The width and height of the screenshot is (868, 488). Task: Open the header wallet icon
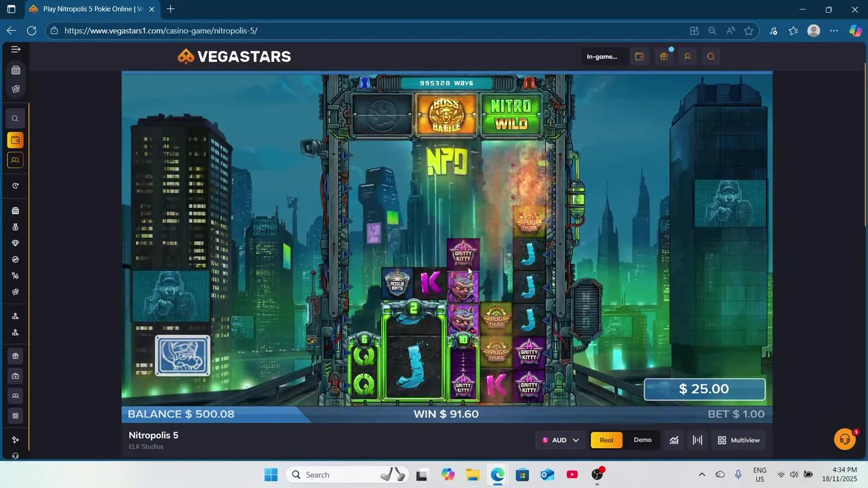(x=639, y=57)
